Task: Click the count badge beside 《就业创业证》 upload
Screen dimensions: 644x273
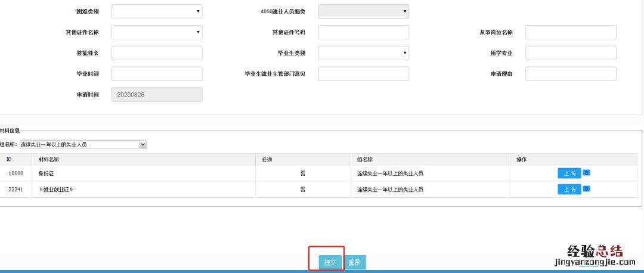Action: (x=587, y=189)
